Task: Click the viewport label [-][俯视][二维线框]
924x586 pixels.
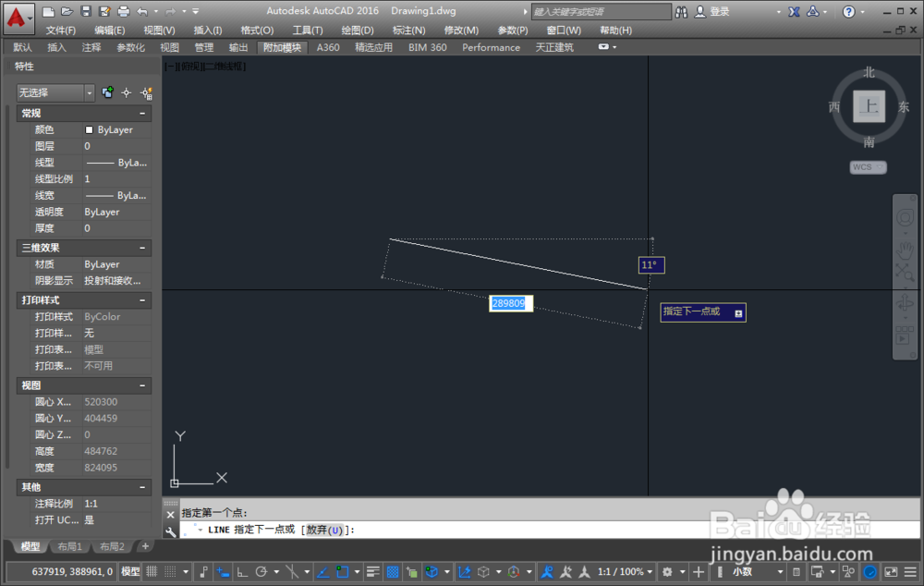Action: tap(205, 66)
